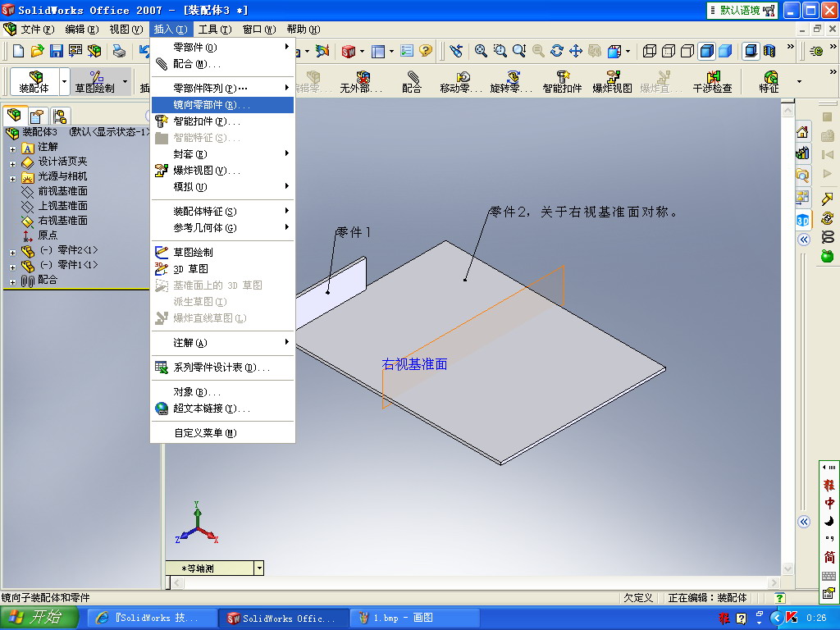This screenshot has width=840, height=630.
Task: Toggle Hidden lines removed display mode
Action: coord(687,51)
